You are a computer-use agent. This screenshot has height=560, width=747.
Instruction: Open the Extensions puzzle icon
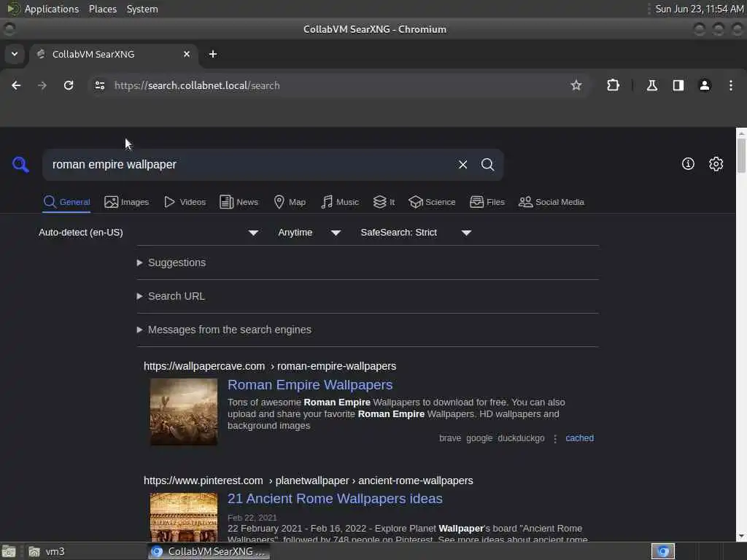[613, 85]
